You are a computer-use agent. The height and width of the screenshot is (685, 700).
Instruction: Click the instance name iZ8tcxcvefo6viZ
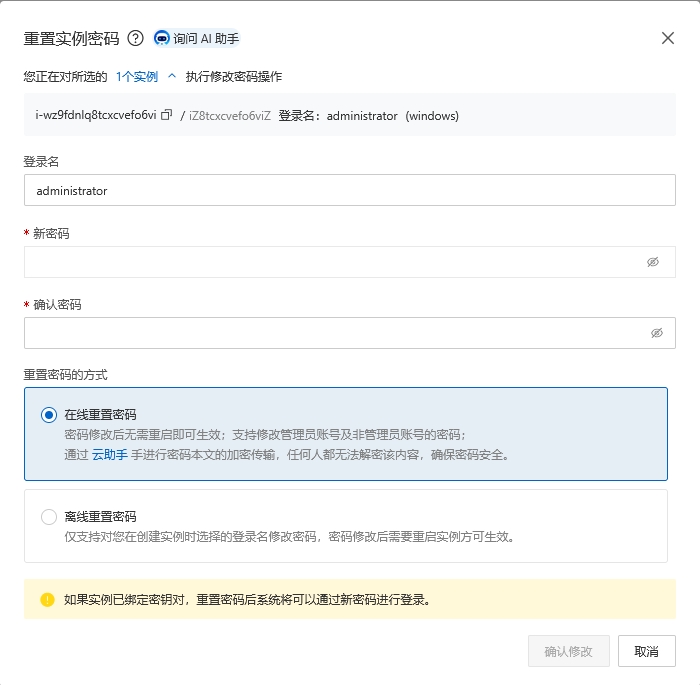(x=230, y=116)
